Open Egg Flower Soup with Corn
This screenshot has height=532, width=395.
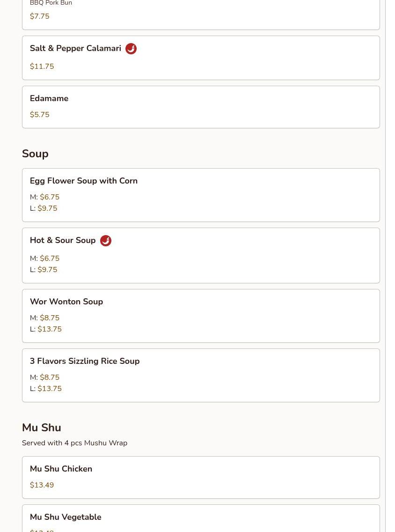pos(84,181)
